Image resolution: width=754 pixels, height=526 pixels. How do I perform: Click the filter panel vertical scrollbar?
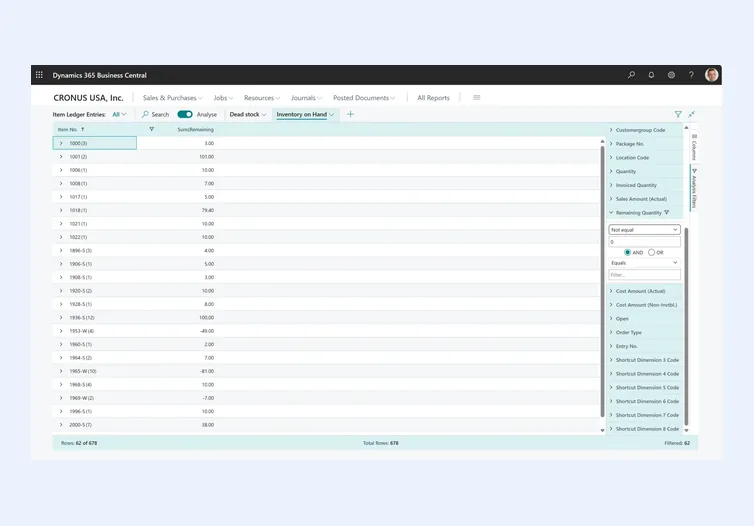tap(686, 327)
